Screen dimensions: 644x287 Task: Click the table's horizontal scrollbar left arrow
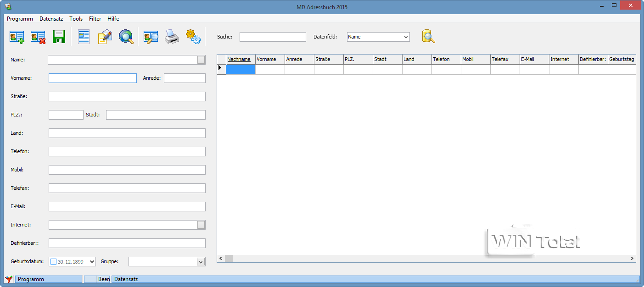point(221,259)
